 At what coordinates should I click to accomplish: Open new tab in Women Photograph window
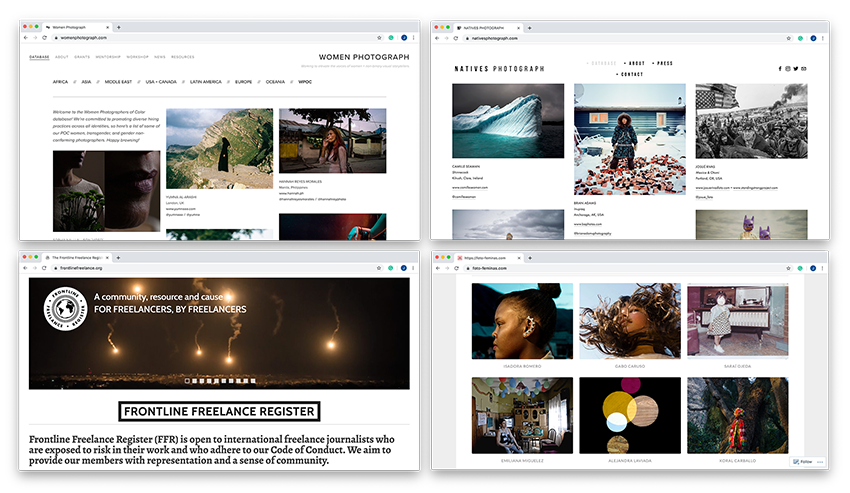pyautogui.click(x=119, y=27)
